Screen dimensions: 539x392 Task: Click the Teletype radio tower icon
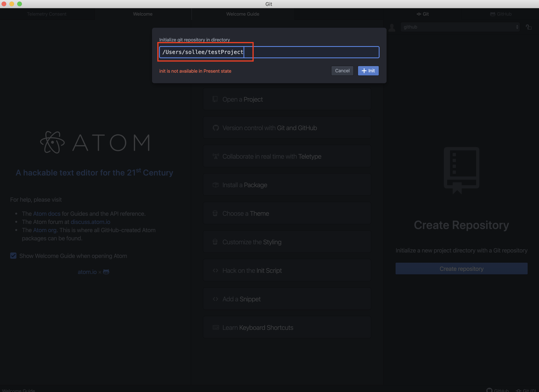click(216, 156)
